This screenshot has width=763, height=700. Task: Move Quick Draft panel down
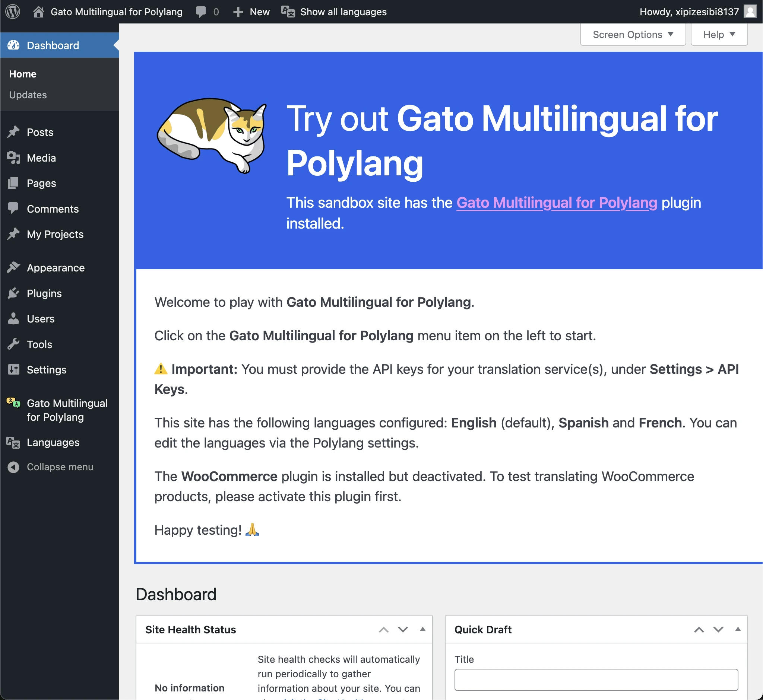[x=718, y=630]
